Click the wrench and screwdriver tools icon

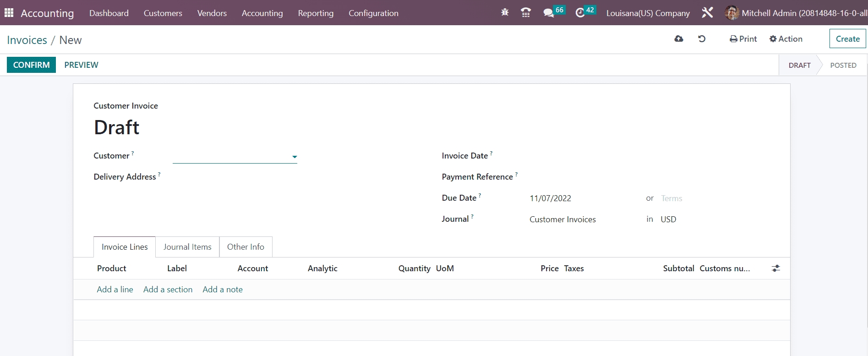pos(707,13)
